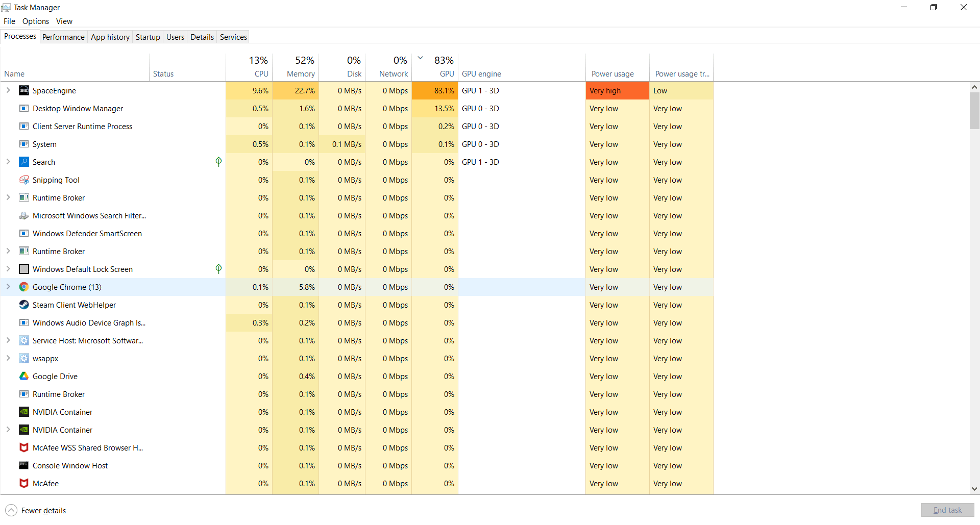The width and height of the screenshot is (980, 525).
Task: Click SpaceEngine's 83.1% GPU value
Action: coord(435,90)
